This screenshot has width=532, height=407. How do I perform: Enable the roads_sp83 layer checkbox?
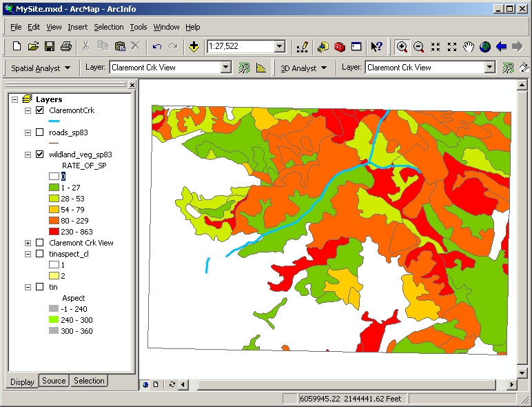click(x=40, y=132)
